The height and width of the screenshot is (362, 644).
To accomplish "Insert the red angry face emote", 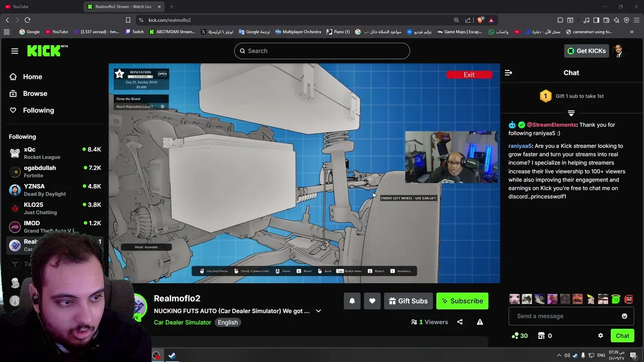I will coord(628,300).
